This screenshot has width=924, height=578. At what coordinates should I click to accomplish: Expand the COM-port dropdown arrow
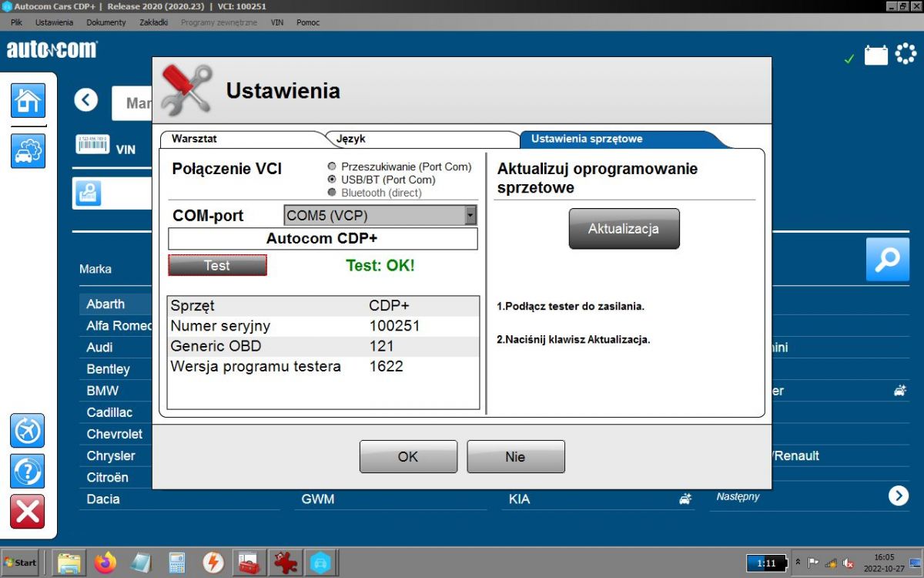pos(470,215)
